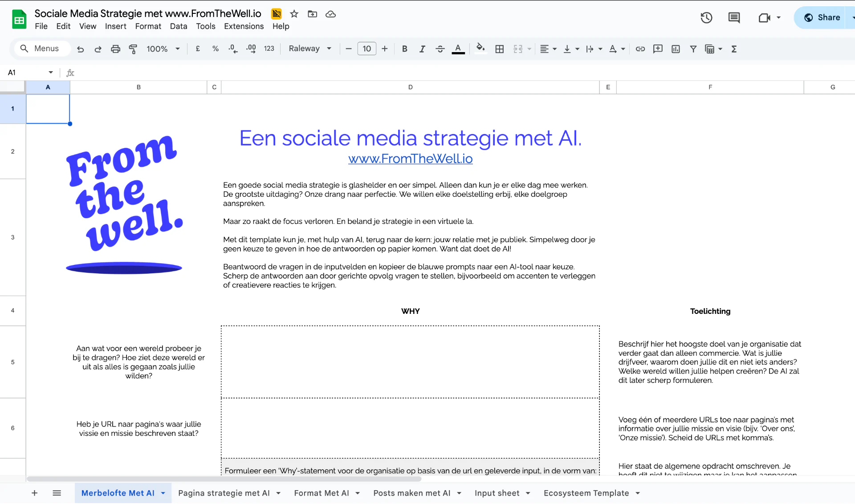855x504 pixels.
Task: Increase font size plus button
Action: (385, 49)
